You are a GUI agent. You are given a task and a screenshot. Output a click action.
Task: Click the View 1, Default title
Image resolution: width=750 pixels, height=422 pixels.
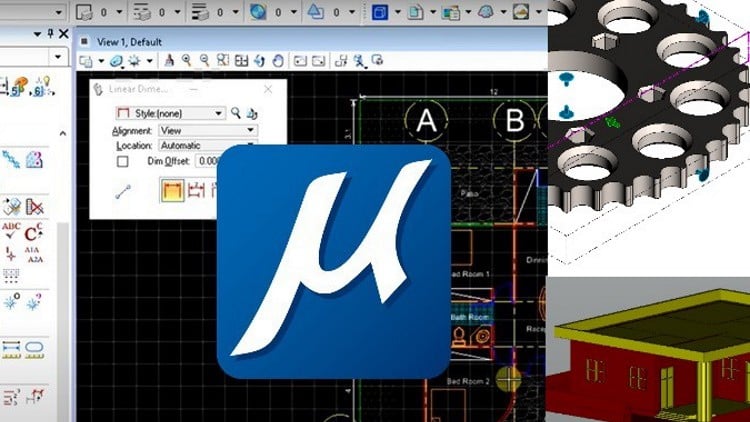click(129, 42)
